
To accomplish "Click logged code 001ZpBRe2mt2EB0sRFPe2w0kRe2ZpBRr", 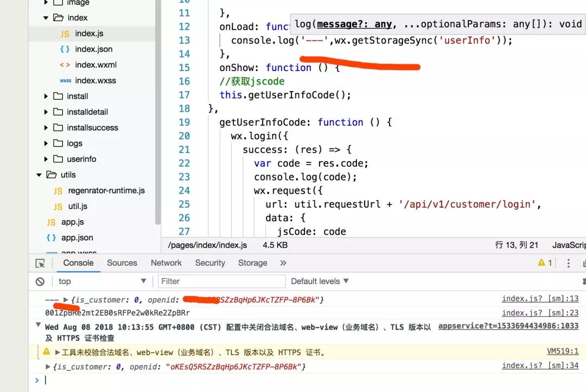I will click(117, 313).
